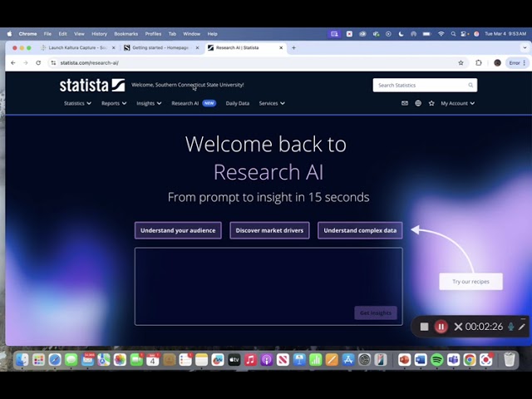Viewport: 532px width, 399px height.
Task: Toggle Focus moon icon in menu bar
Action: (401, 34)
